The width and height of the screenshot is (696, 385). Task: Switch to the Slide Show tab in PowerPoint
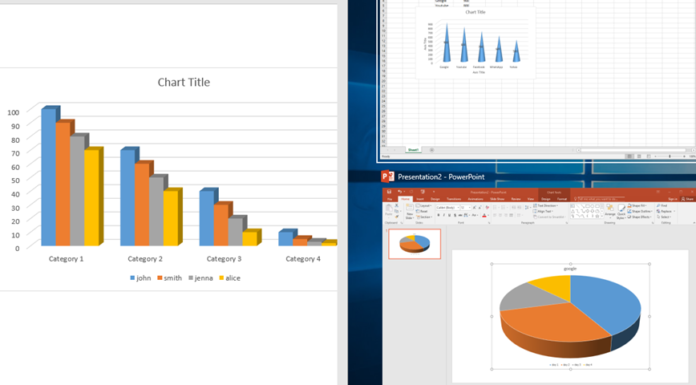pos(497,199)
